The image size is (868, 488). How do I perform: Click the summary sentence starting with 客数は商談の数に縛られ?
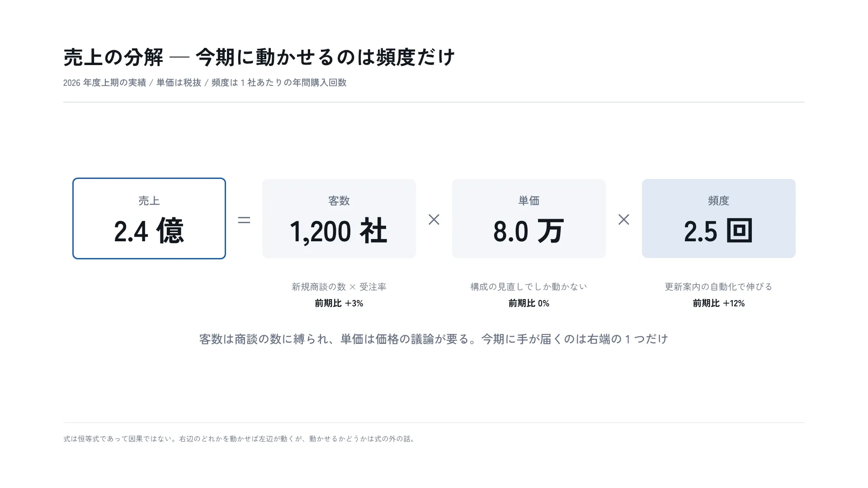click(x=434, y=339)
